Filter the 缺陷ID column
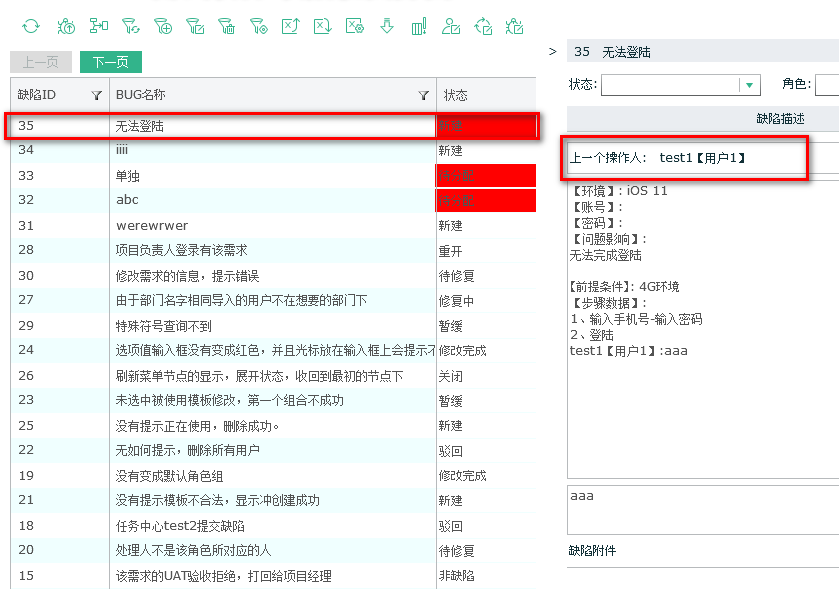The height and width of the screenshot is (589, 839). (96, 95)
